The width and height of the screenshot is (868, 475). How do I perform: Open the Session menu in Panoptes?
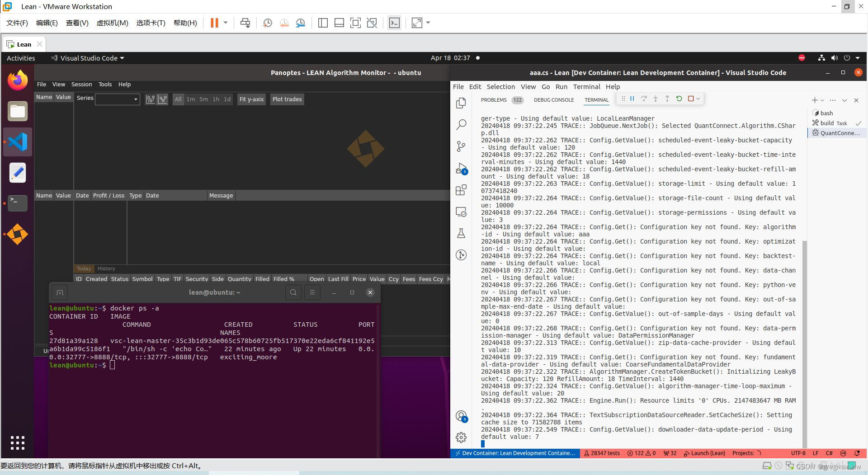coord(81,85)
